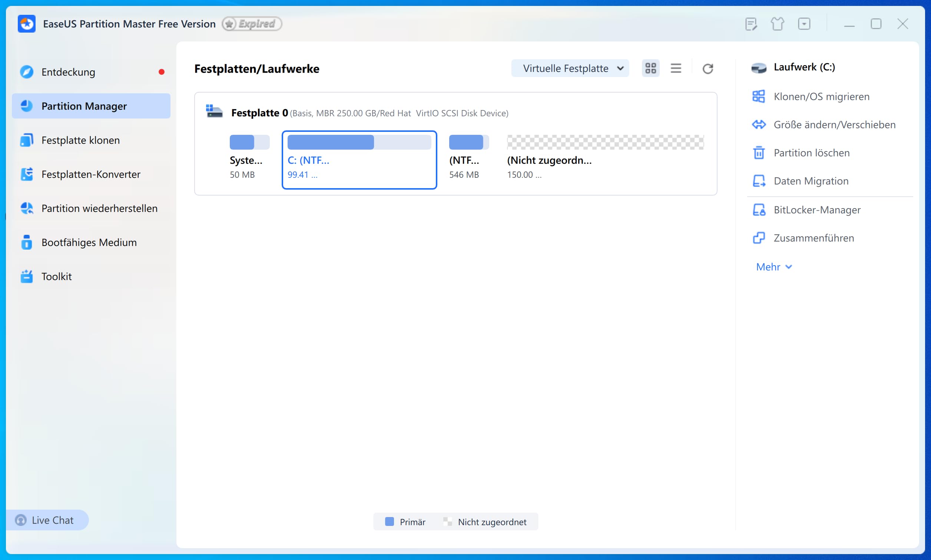Screen dimensions: 931x560
Task: Click the Nicht zugeordnet legend swatch
Action: 447,521
